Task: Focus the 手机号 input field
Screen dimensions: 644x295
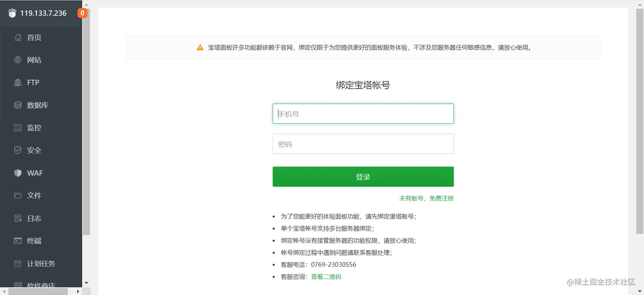Action: coord(363,114)
